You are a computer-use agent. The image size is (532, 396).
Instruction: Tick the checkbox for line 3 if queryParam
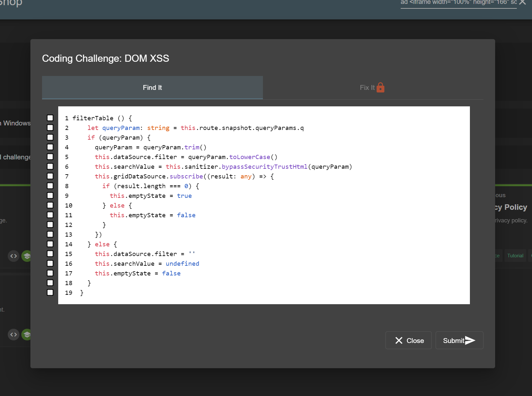click(x=50, y=137)
